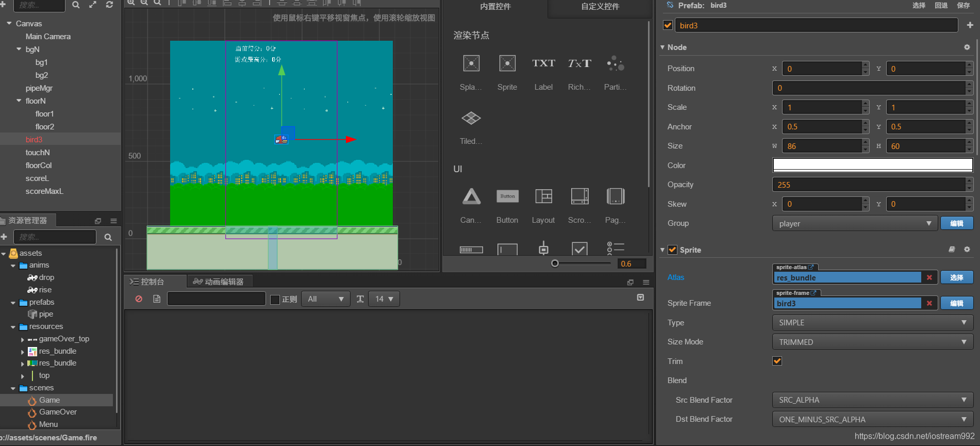The image size is (980, 446).
Task: Select the Canvas UI node icon
Action: pyautogui.click(x=471, y=196)
